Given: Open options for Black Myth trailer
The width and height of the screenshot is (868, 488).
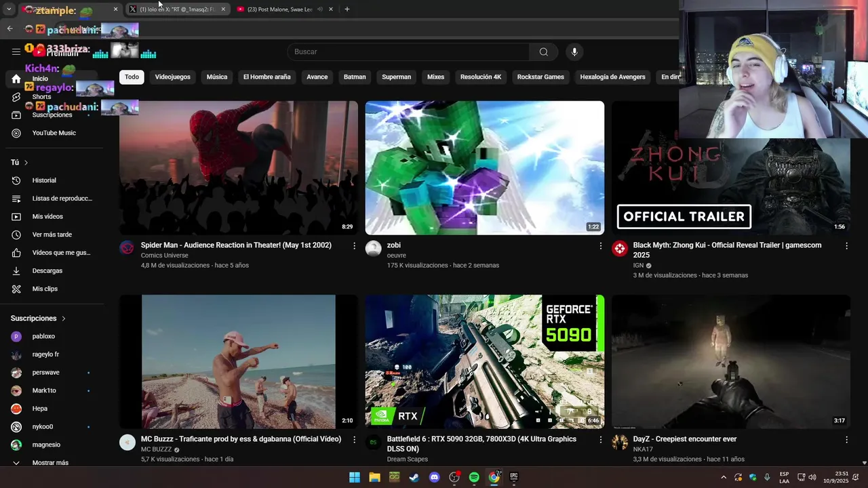Looking at the screenshot, I should (846, 246).
